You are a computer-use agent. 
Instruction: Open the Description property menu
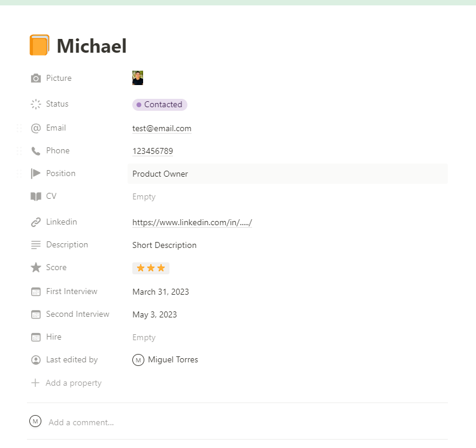tap(66, 245)
